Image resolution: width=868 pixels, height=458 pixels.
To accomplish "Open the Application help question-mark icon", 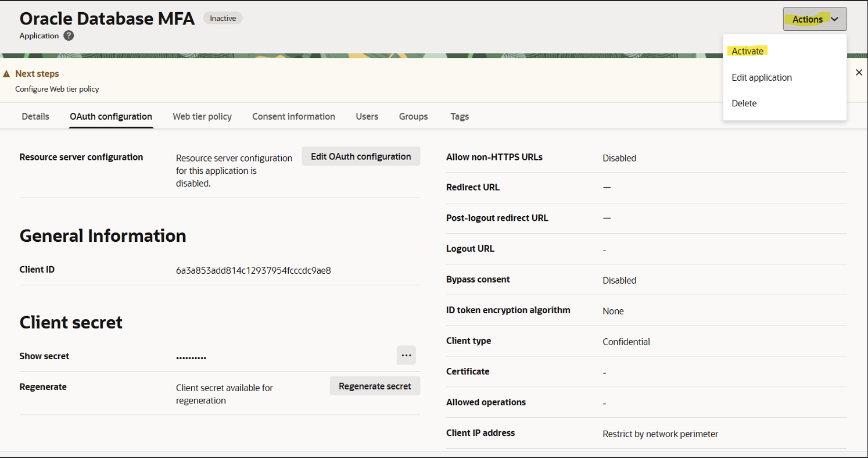I will [x=68, y=35].
